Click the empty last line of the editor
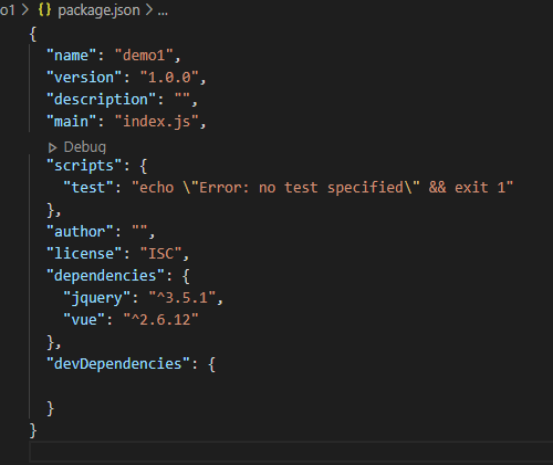Image resolution: width=553 pixels, height=465 pixels. click(291, 452)
